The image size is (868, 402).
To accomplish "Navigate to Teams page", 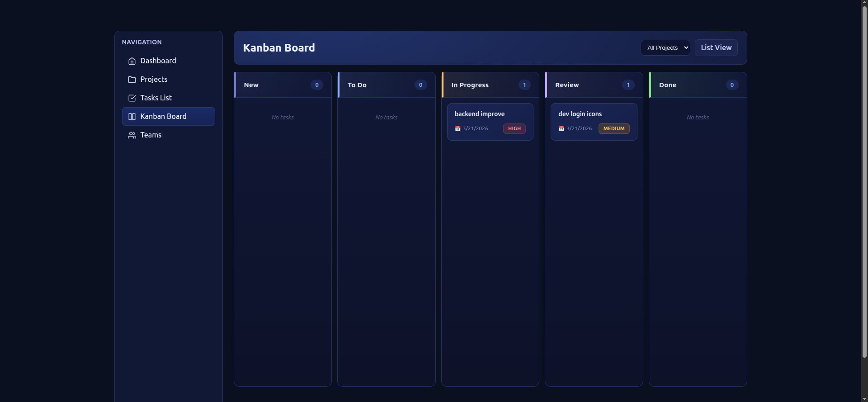I will pyautogui.click(x=169, y=135).
